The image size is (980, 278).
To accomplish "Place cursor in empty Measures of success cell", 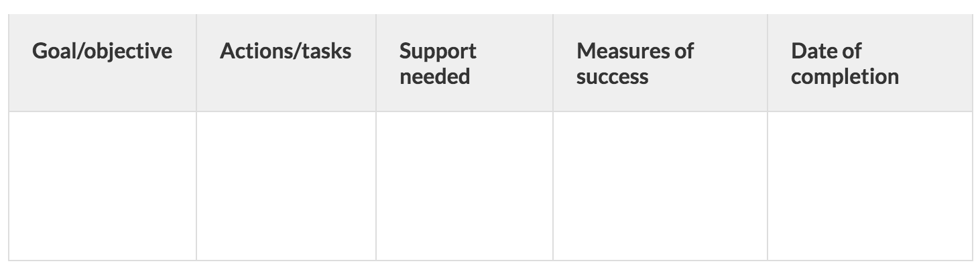I will (660, 185).
